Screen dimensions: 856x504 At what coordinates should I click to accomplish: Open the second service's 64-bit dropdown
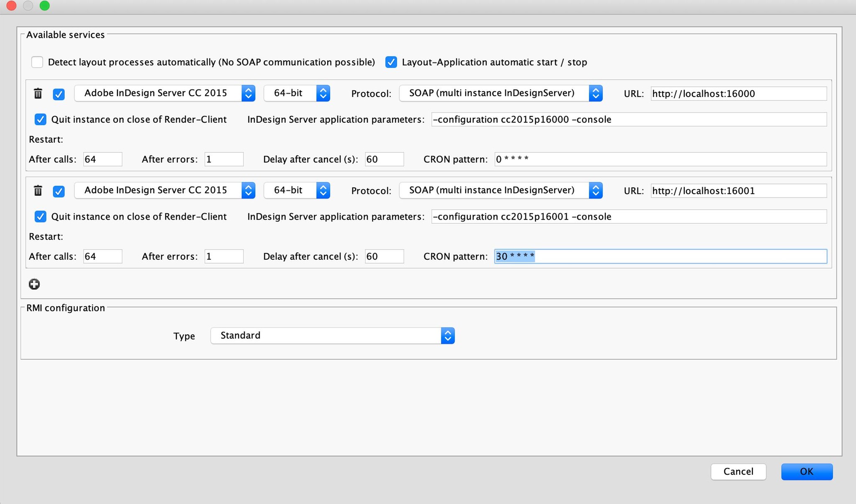click(297, 190)
